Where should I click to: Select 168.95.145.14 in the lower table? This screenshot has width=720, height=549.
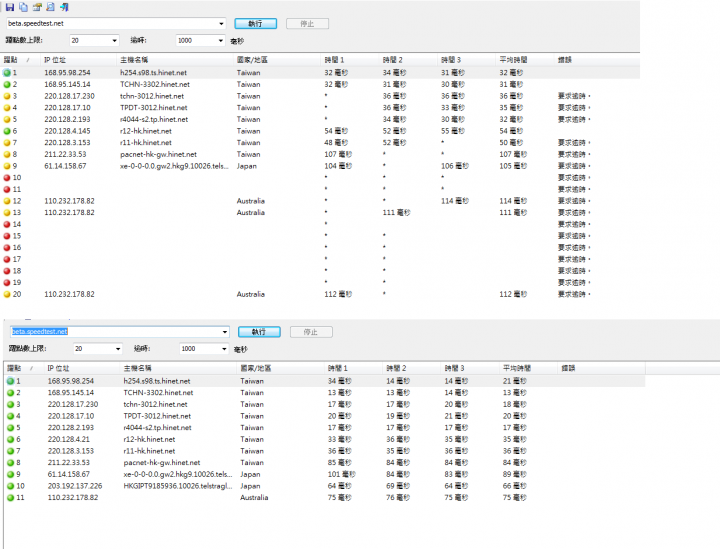coord(71,393)
